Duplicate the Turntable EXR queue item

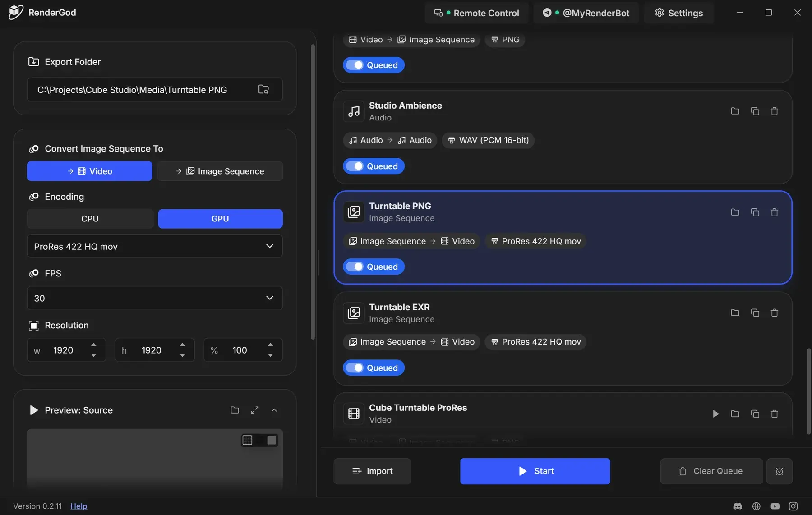[755, 313]
